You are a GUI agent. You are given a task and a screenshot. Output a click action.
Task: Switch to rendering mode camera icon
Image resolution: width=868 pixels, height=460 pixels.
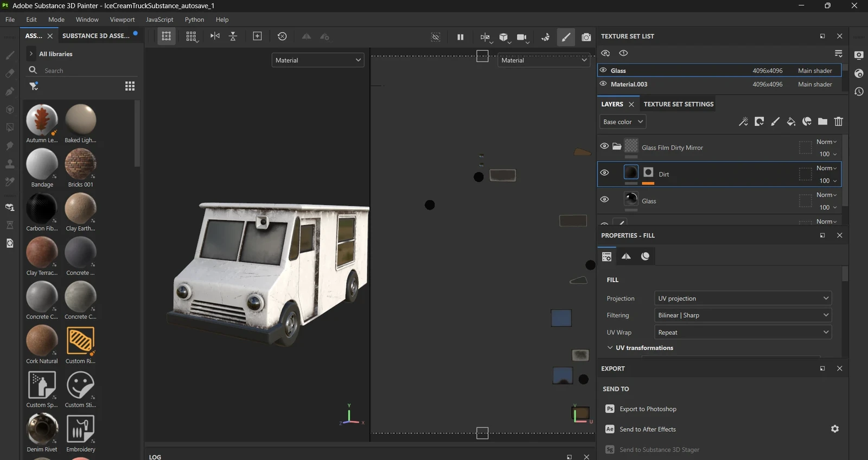pyautogui.click(x=586, y=37)
